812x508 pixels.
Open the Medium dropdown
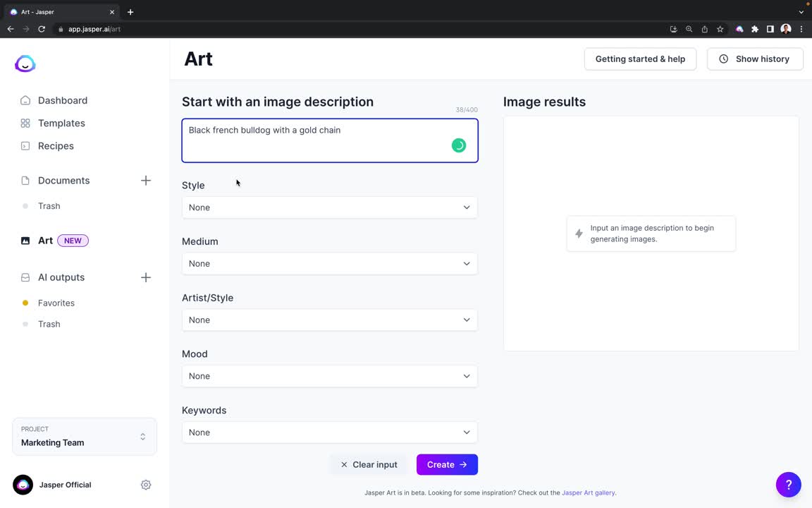pos(329,263)
